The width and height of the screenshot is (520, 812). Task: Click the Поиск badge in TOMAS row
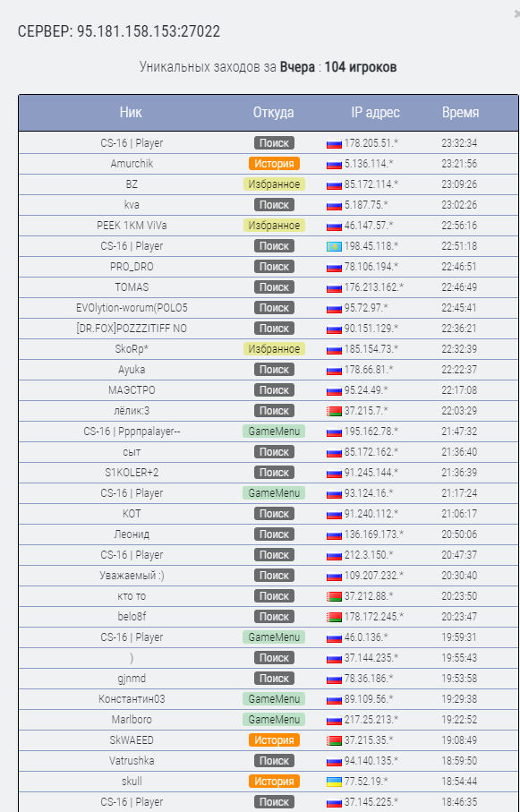274,286
